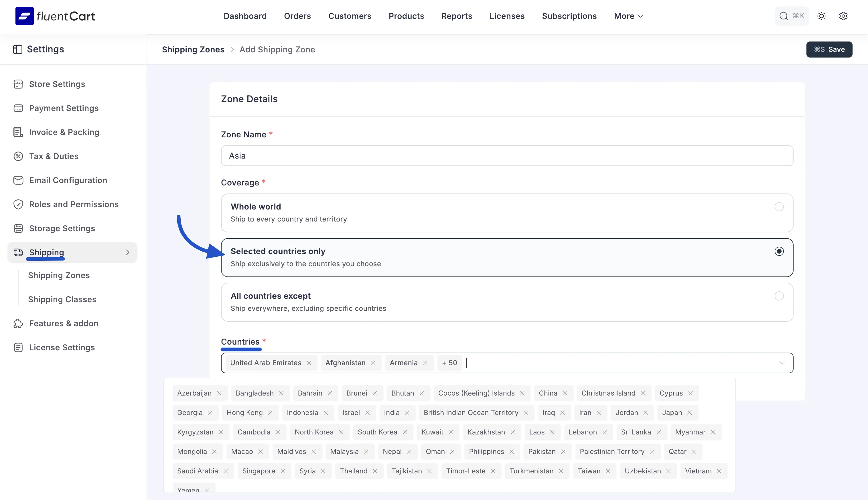The image size is (868, 500).
Task: Click the + 50 collapsed countries tag
Action: [449, 363]
